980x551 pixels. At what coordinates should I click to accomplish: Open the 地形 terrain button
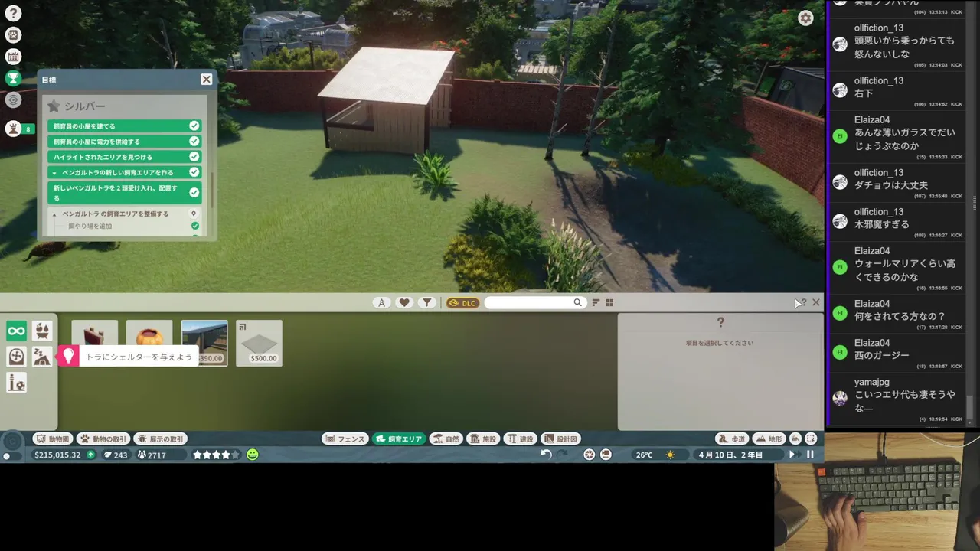click(769, 439)
